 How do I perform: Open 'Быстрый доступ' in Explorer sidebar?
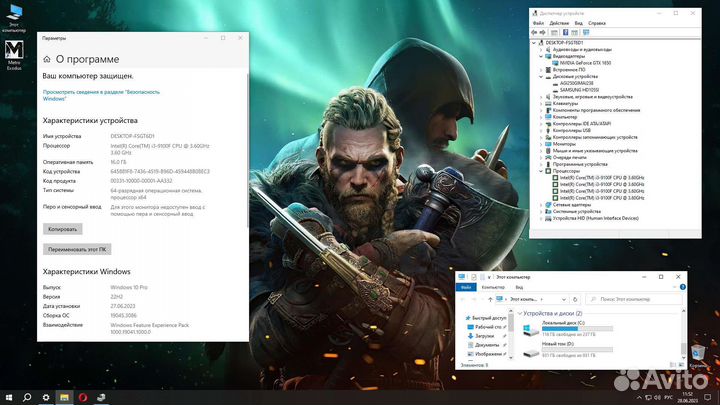[486, 318]
